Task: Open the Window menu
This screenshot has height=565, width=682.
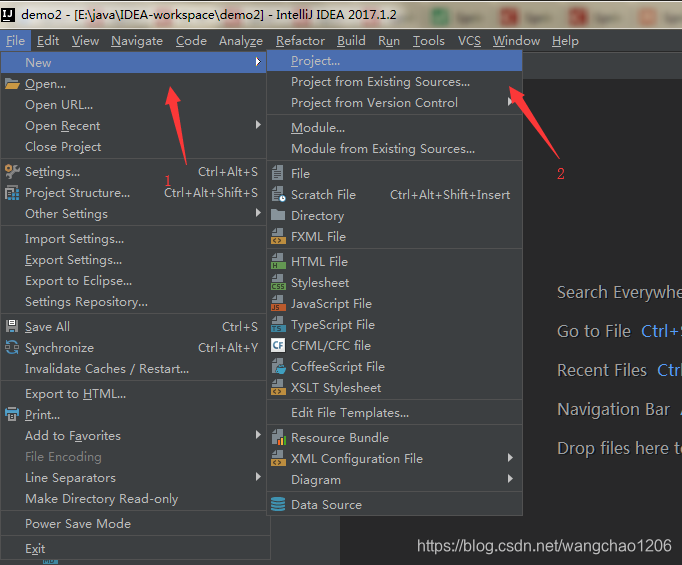Action: pyautogui.click(x=516, y=41)
